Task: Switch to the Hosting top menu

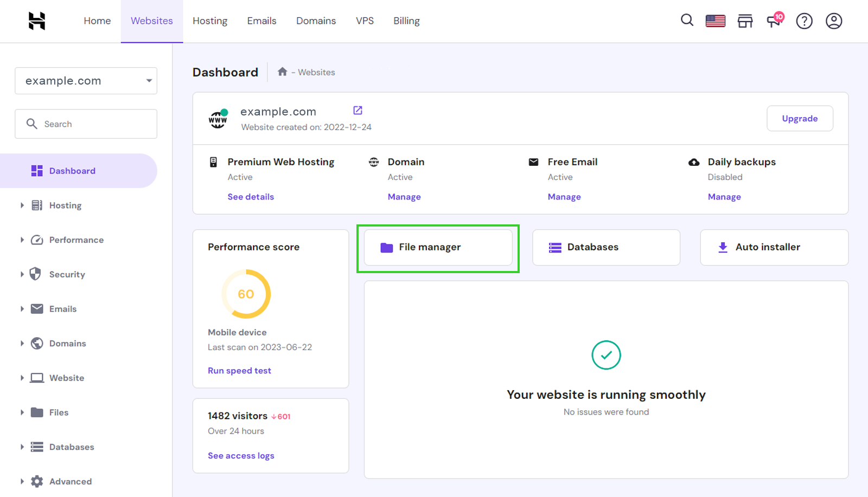Action: (210, 21)
